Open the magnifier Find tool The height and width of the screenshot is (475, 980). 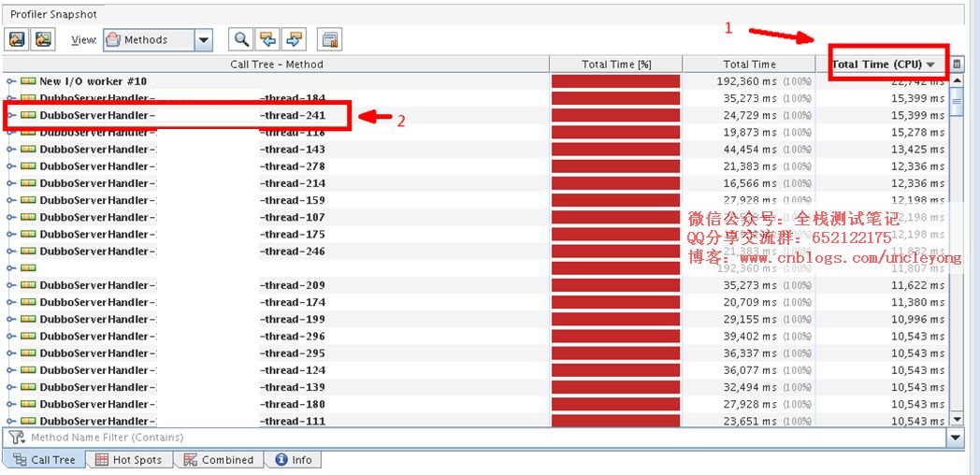coord(240,40)
